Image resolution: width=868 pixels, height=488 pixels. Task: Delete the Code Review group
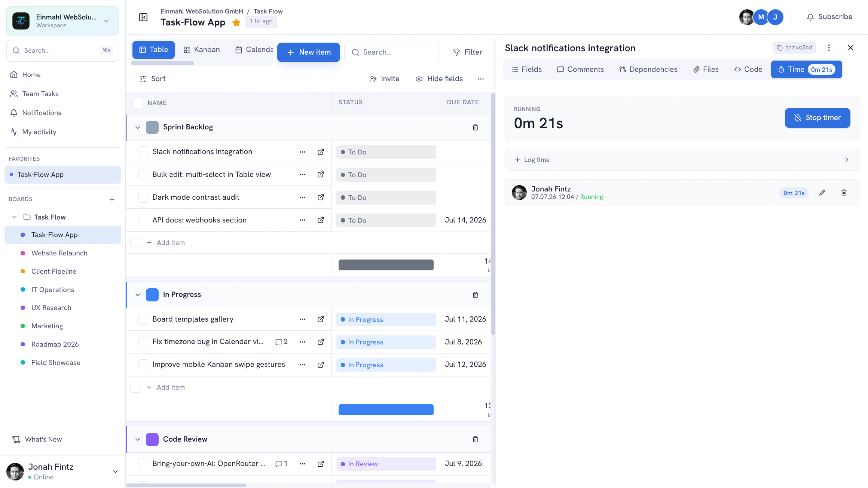(x=475, y=439)
